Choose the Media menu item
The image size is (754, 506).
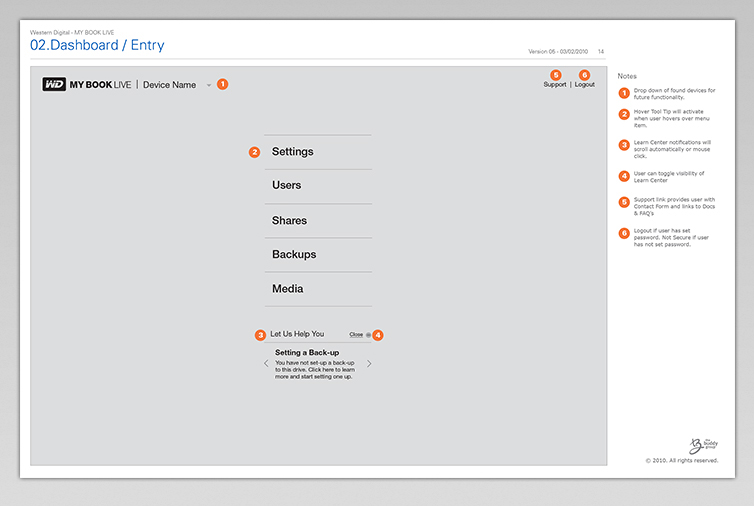click(x=318, y=289)
